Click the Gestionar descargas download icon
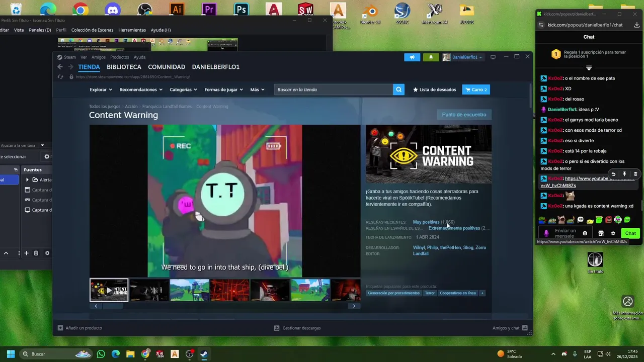This screenshot has width=644, height=362. [277, 328]
